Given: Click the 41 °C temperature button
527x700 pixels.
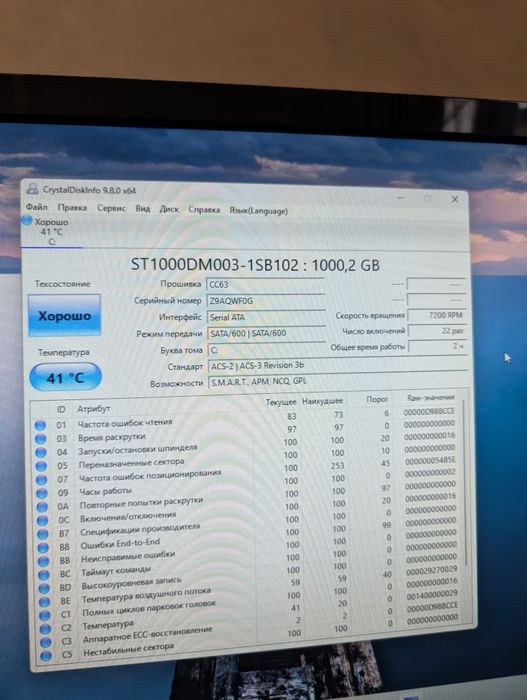Looking at the screenshot, I should pos(65,377).
